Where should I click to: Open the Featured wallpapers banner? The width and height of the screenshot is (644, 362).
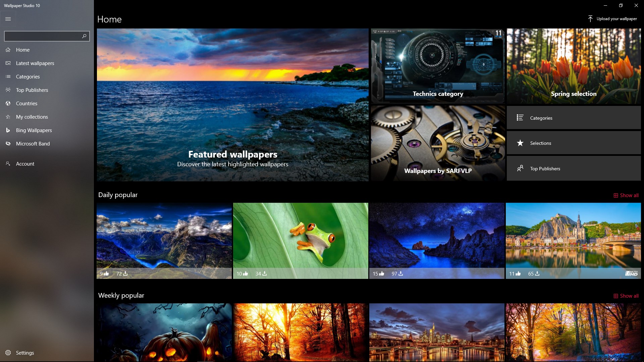point(232,105)
